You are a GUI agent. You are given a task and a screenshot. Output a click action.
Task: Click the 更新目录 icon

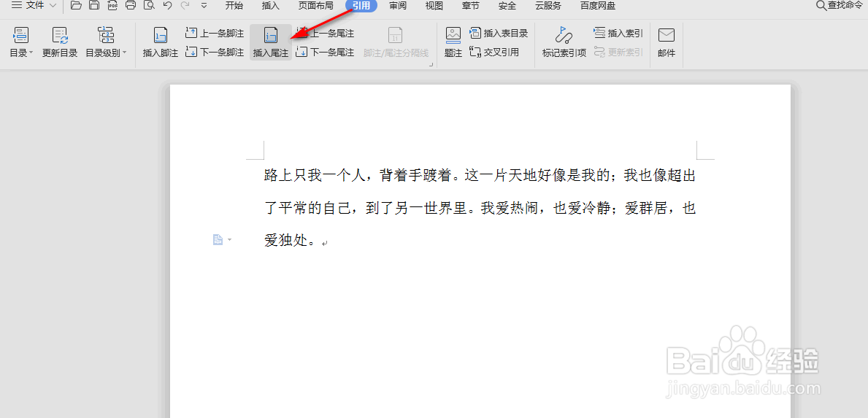point(60,35)
